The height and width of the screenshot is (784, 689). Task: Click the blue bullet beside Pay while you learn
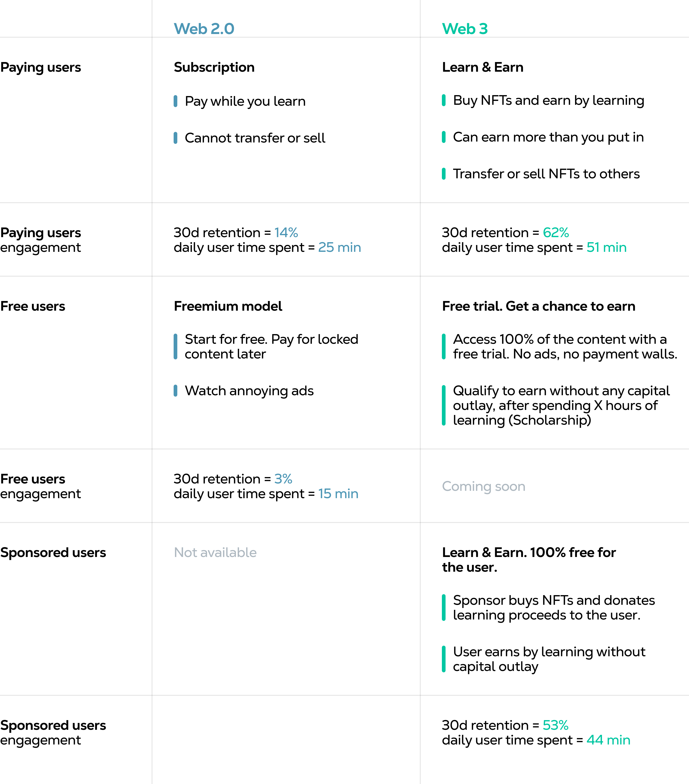175,101
